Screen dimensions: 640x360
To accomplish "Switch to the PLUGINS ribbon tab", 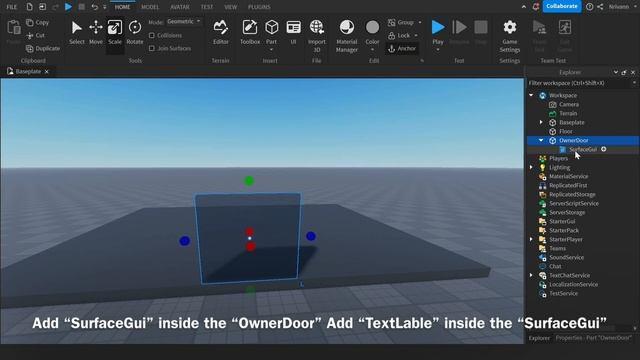I will tap(259, 7).
